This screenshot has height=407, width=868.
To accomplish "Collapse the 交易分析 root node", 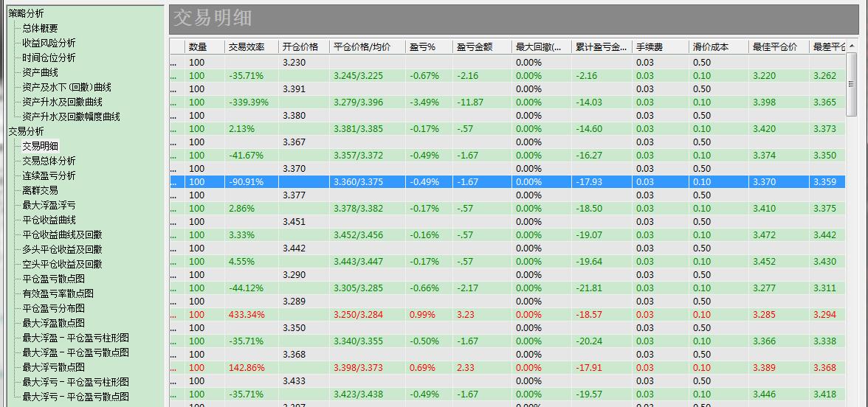I will click(x=26, y=131).
